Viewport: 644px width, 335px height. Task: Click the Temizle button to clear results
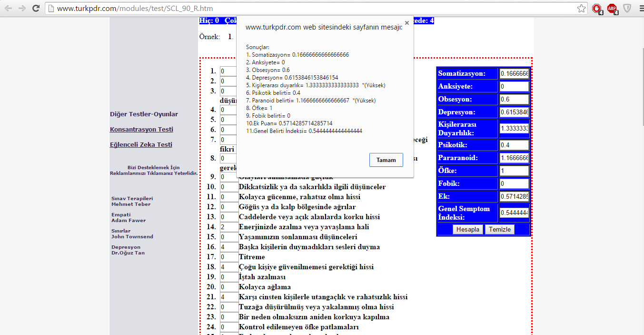(500, 229)
